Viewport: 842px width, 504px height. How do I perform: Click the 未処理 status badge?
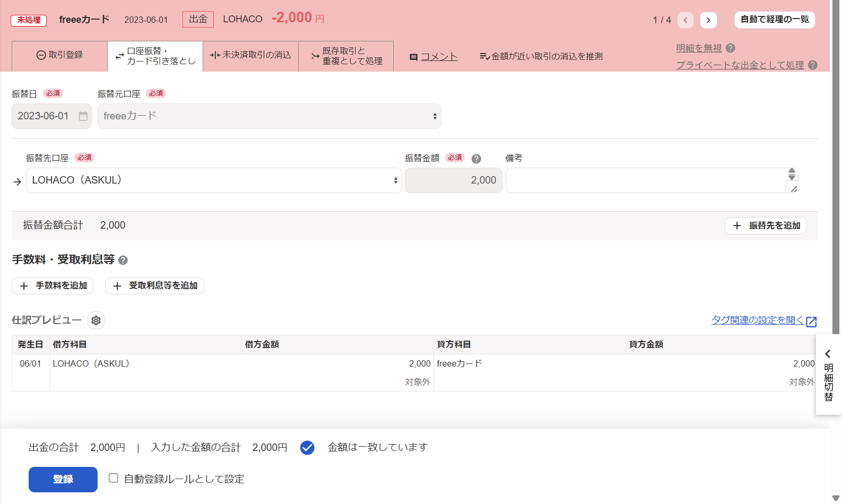(x=29, y=20)
